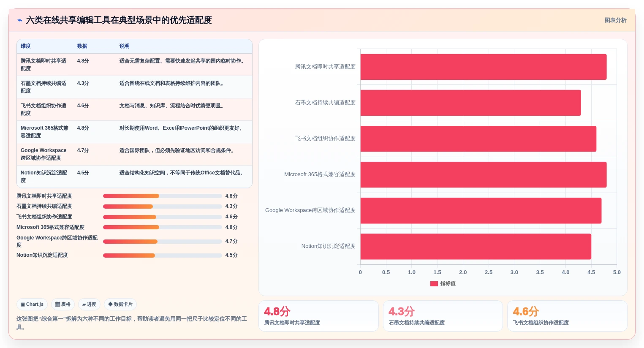Click the 4.6分 飞书文档 data card
644x348 pixels.
tap(567, 316)
